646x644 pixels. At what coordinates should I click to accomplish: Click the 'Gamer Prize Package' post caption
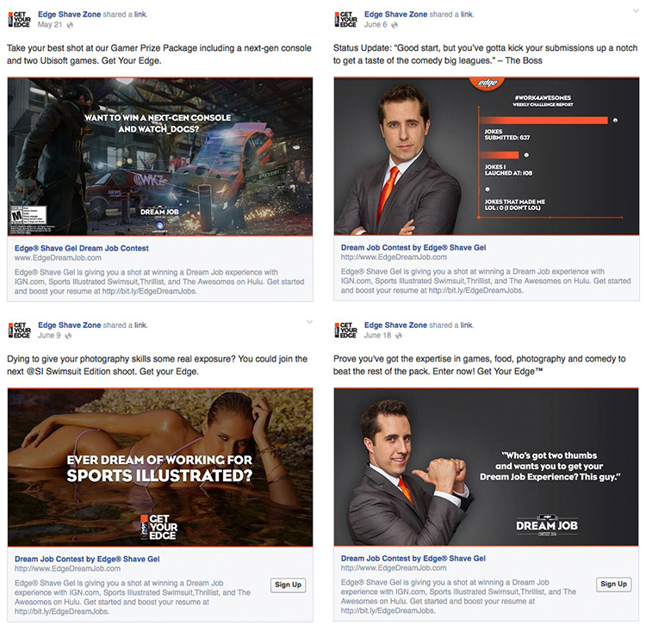pos(159,54)
